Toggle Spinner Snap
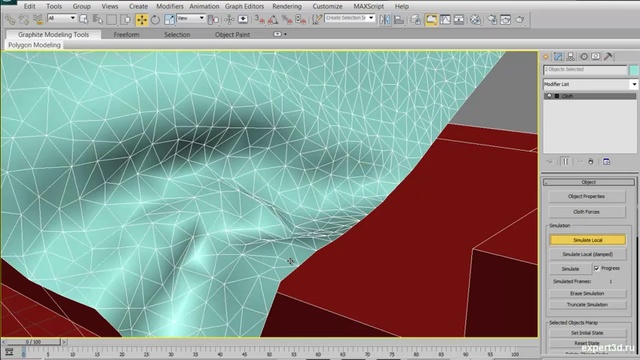 (300, 19)
